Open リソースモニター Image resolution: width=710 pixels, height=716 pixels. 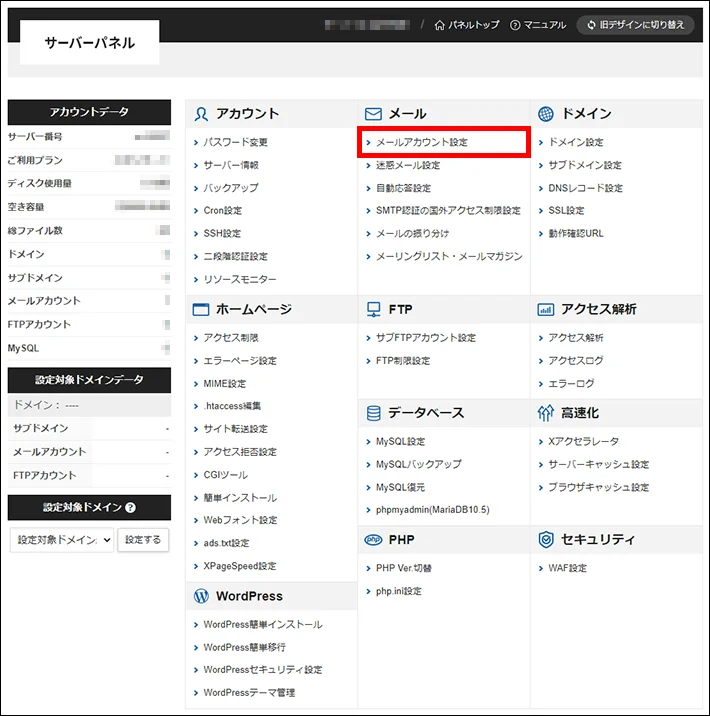[x=240, y=279]
